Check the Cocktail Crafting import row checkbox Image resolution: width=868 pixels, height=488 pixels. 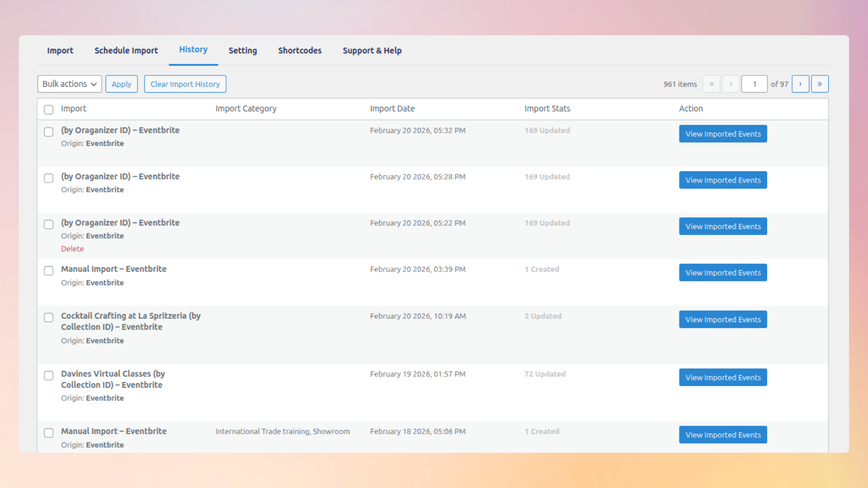pyautogui.click(x=48, y=318)
